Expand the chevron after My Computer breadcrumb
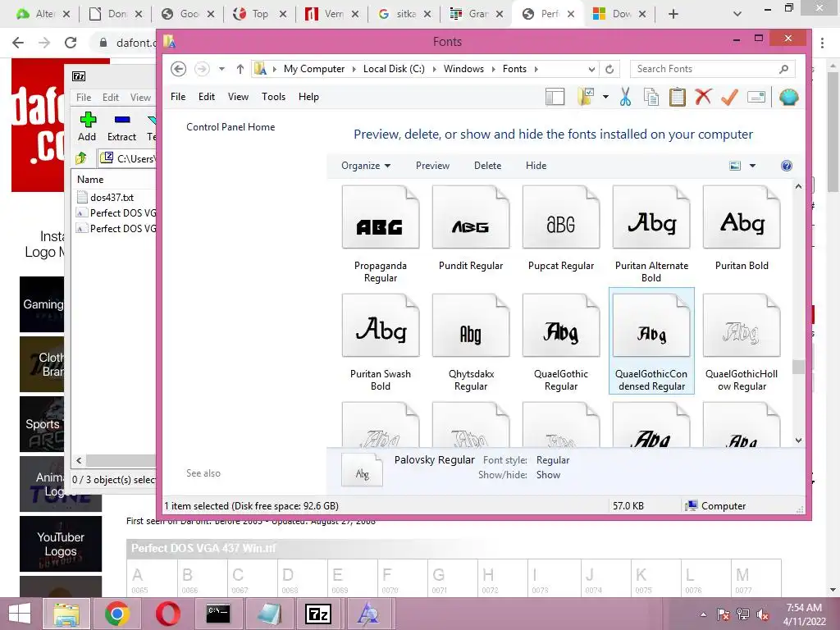The height and width of the screenshot is (630, 840). tap(354, 69)
